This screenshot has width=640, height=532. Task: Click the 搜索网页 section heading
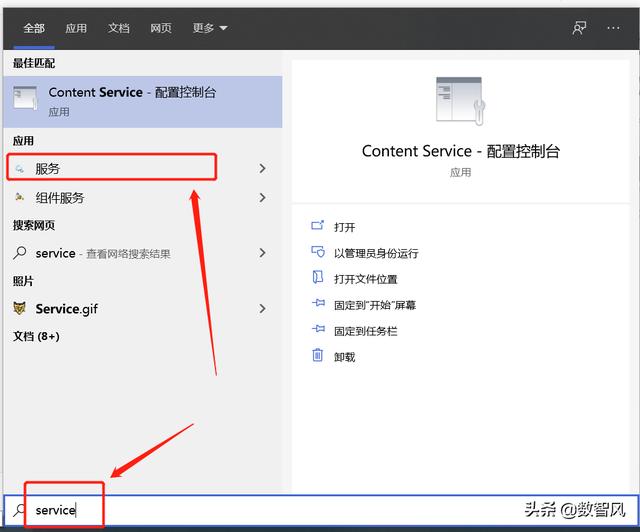point(34,225)
